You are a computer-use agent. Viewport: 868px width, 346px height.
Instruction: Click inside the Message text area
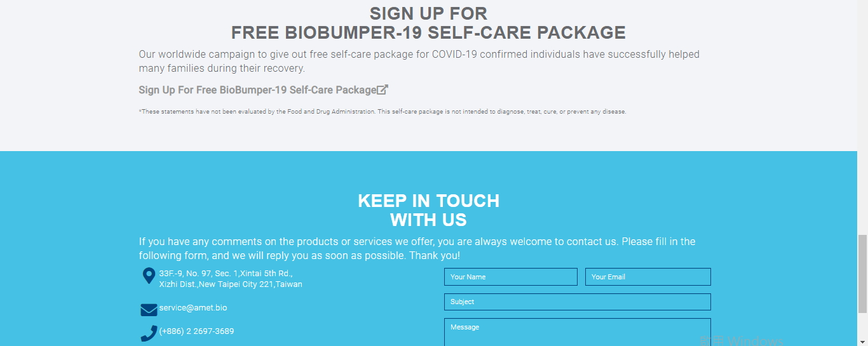577,332
